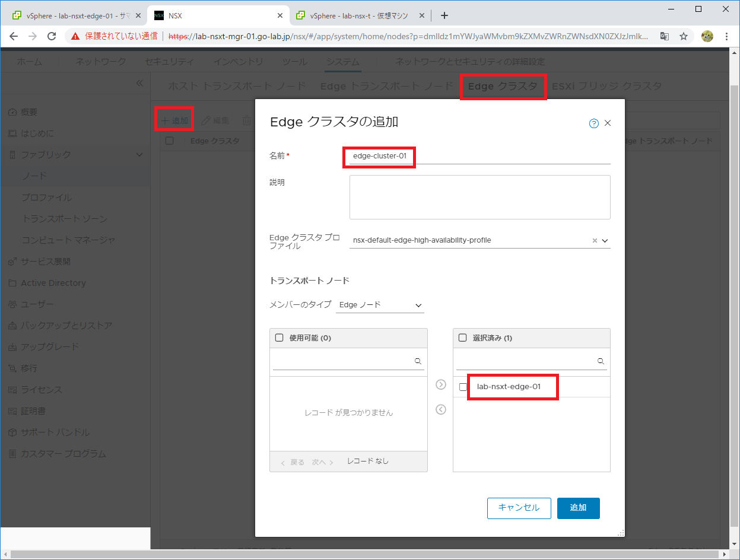Toggle the Edge クラスタ table header checkbox
Image resolution: width=740 pixels, height=560 pixels.
(170, 141)
